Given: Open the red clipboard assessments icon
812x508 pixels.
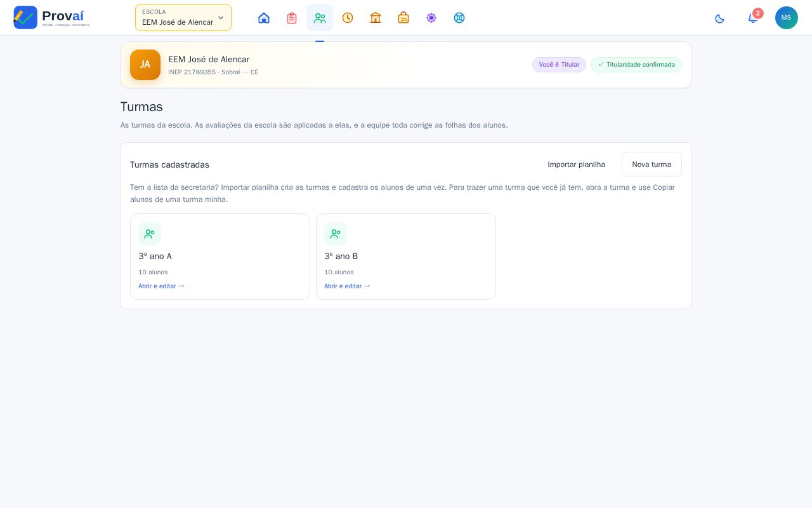Looking at the screenshot, I should (x=292, y=18).
